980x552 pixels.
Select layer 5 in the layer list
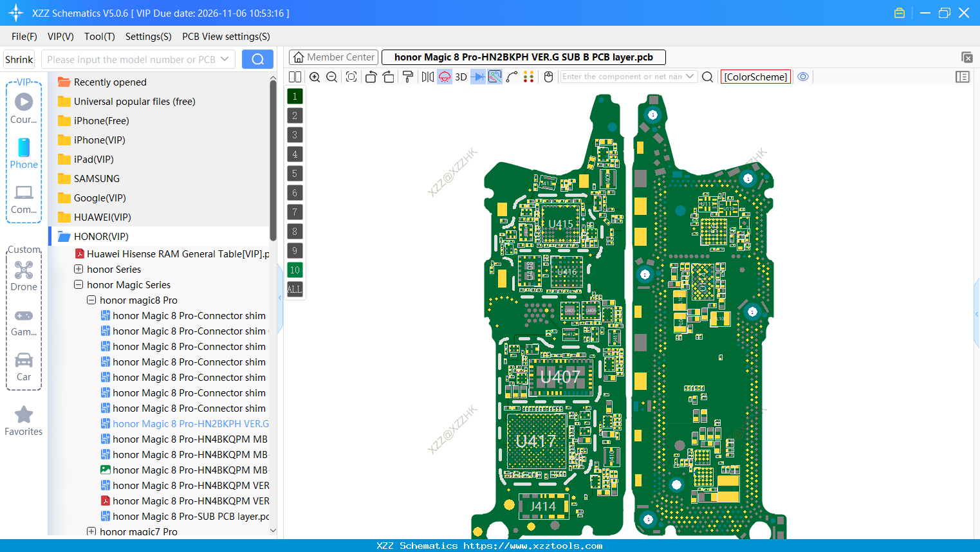tap(294, 173)
